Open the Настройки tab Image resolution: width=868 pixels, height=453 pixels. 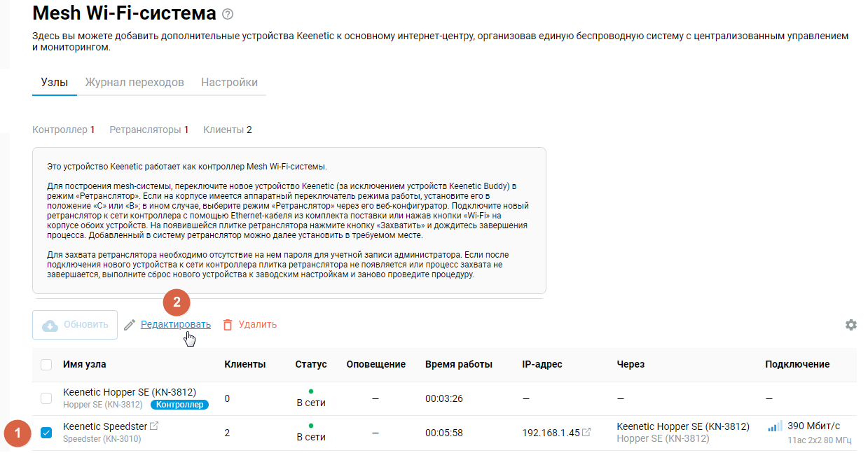(x=229, y=83)
